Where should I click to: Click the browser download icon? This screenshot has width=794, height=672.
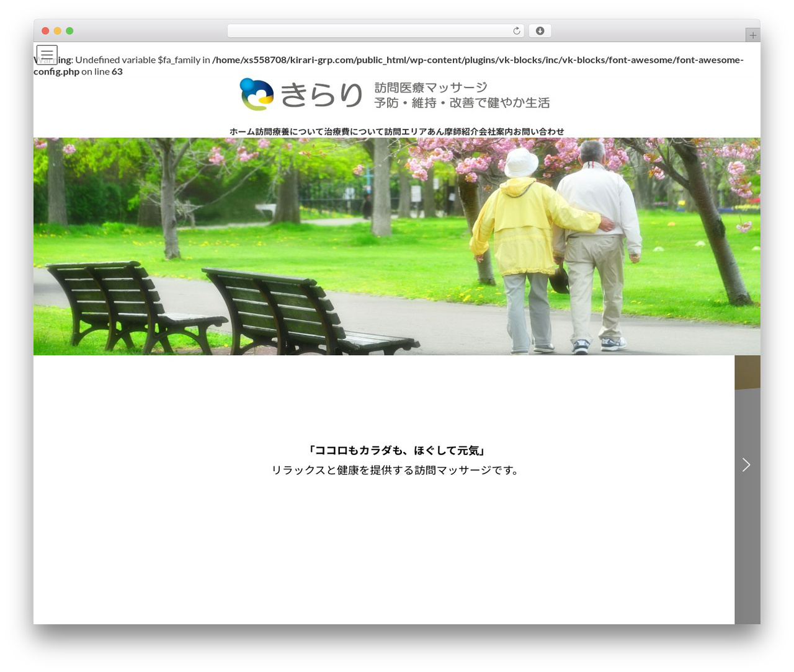point(540,31)
